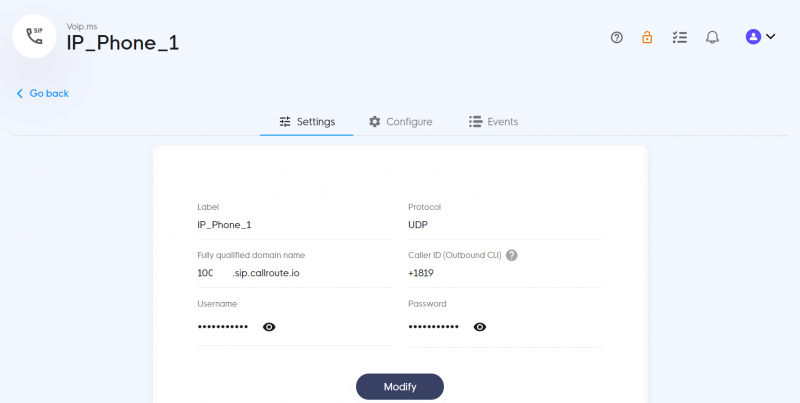The height and width of the screenshot is (403, 800).
Task: Expand the account menu chevron
Action: click(x=770, y=36)
